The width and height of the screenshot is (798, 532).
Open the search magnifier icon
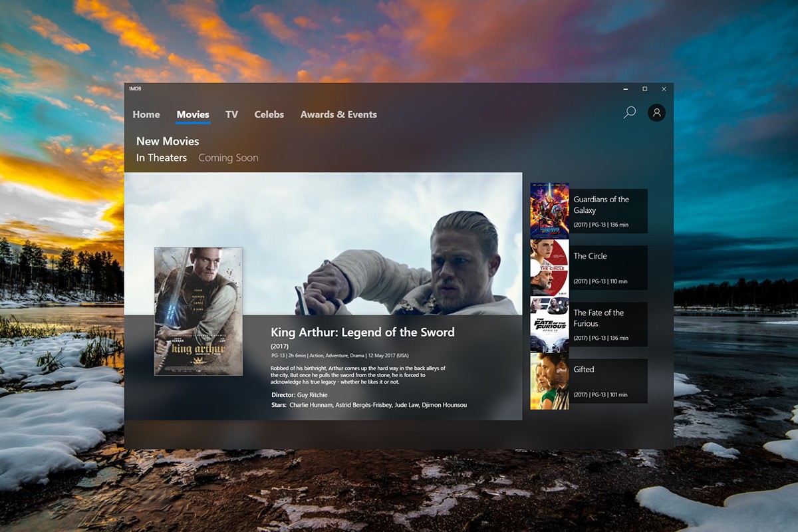coord(629,113)
